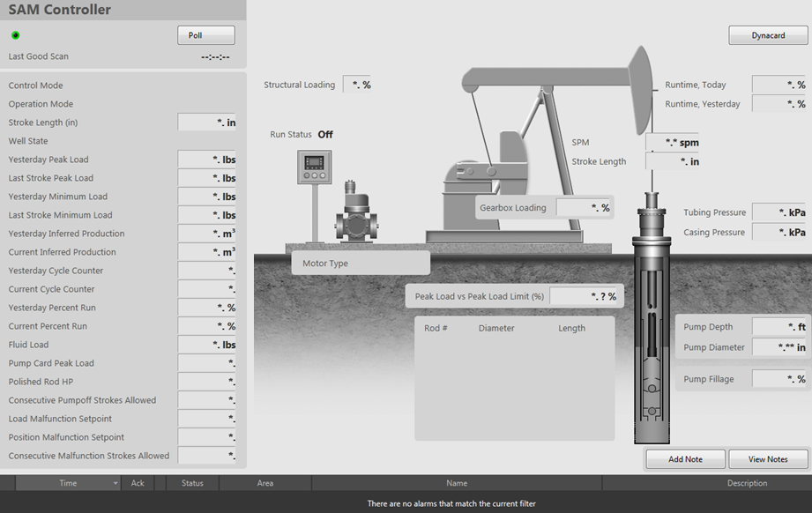Screen dimensions: 812x513
Task: Click the alarm Description column header
Action: (x=746, y=483)
